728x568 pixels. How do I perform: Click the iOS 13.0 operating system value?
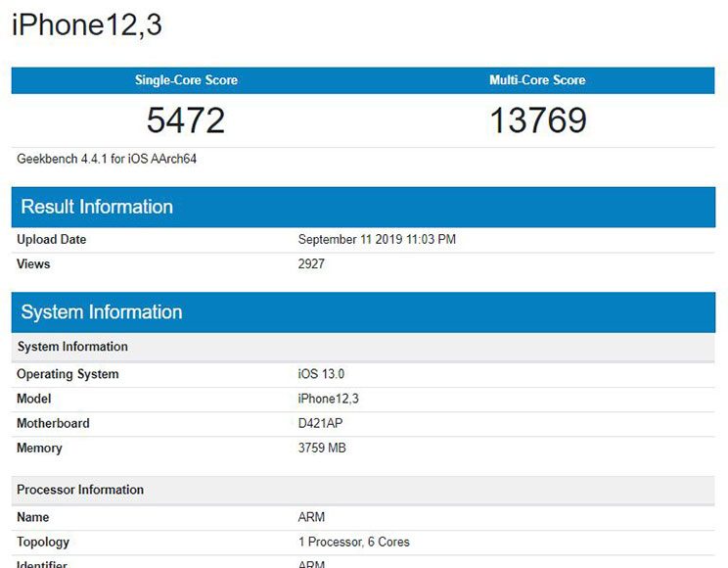coord(323,374)
